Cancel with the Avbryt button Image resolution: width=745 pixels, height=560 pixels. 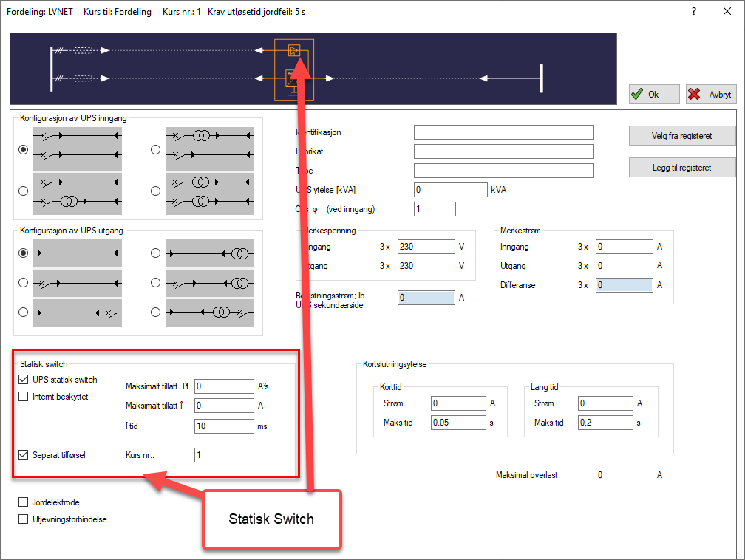711,95
